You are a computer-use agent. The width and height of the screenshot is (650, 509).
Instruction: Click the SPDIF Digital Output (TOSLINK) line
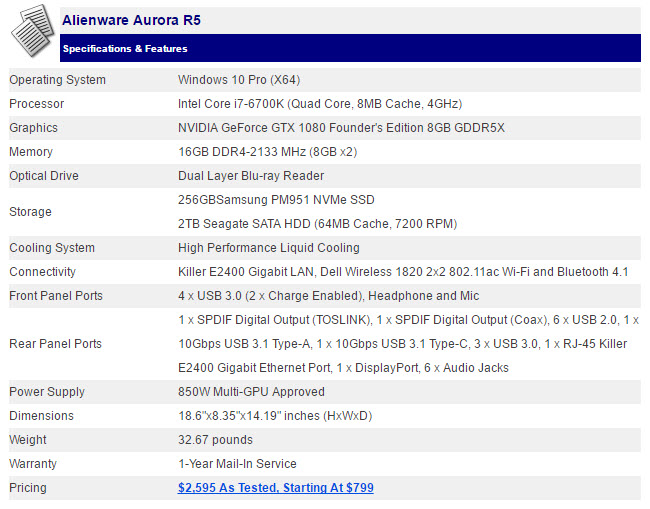point(408,320)
